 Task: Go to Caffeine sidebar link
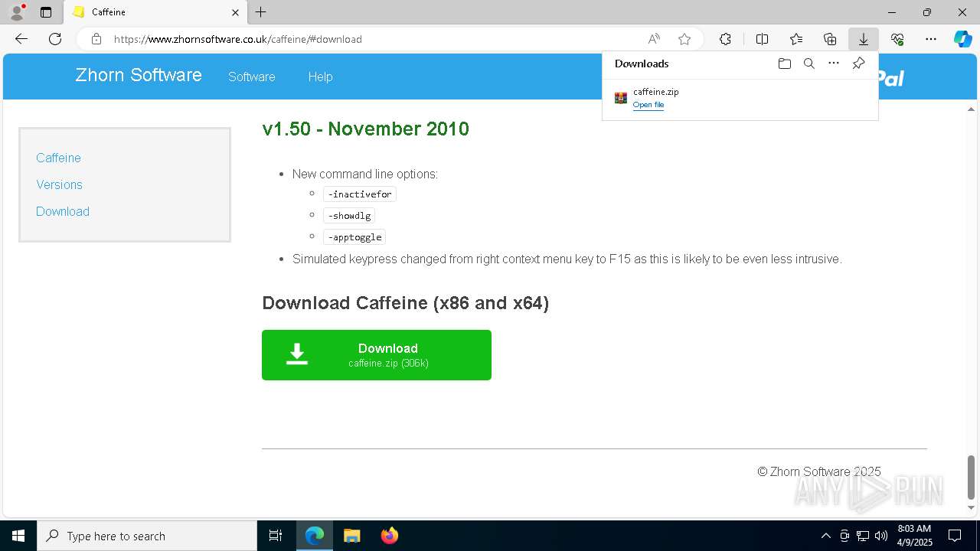tap(58, 158)
